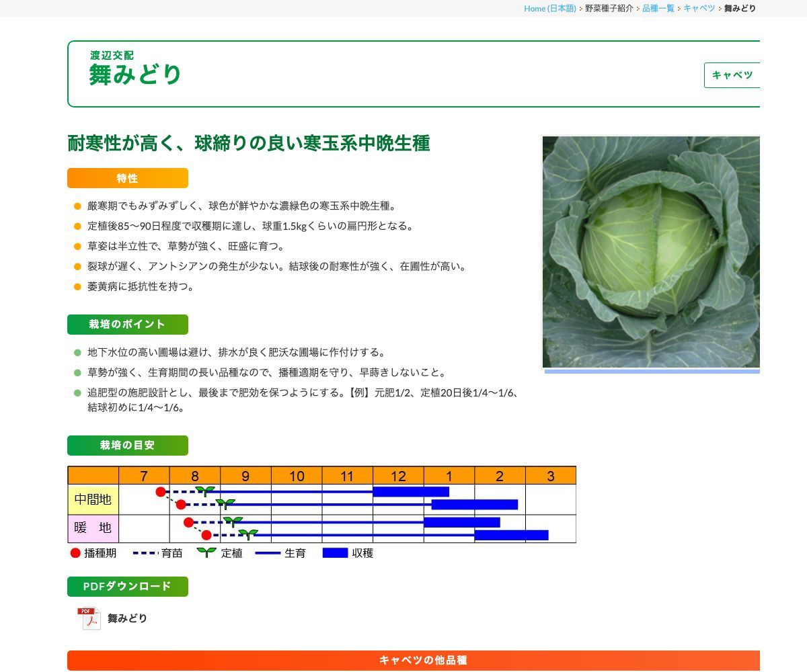Click the PDFダウンロード section header
807x672 pixels.
127,586
